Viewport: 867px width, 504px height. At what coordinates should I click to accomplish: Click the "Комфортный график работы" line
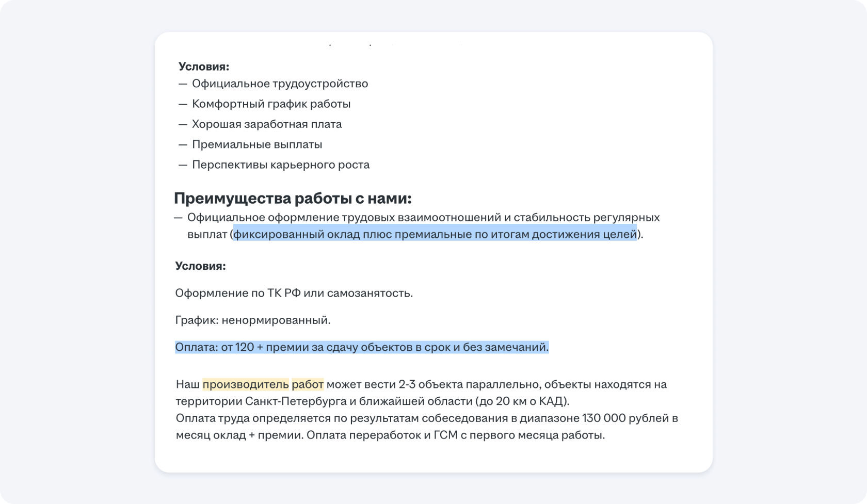tap(271, 104)
